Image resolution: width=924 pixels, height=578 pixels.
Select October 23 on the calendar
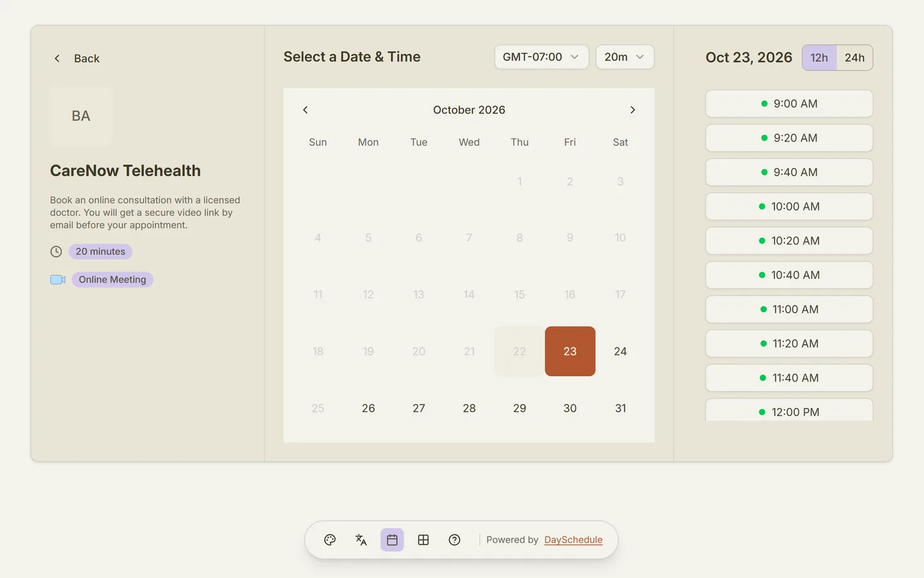pyautogui.click(x=570, y=351)
